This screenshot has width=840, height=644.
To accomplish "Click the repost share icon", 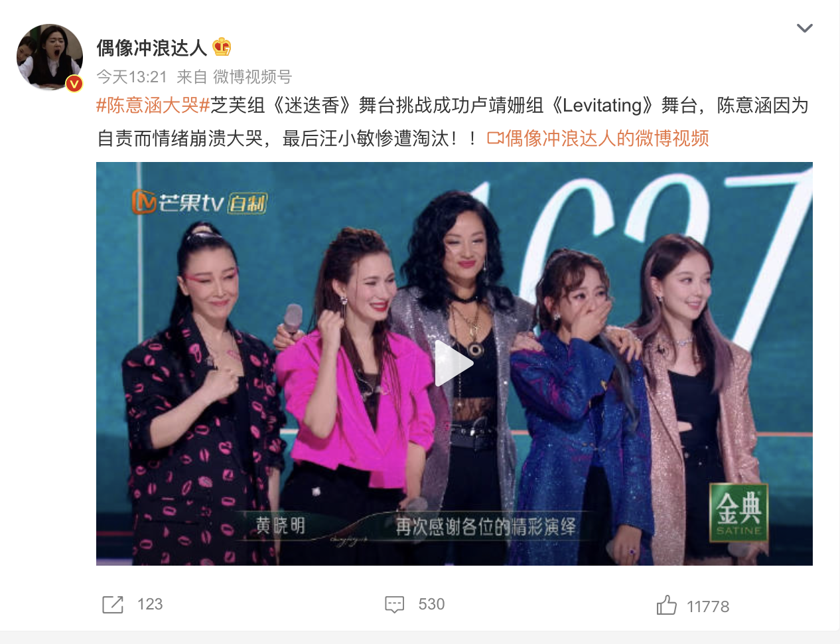I will pyautogui.click(x=113, y=605).
